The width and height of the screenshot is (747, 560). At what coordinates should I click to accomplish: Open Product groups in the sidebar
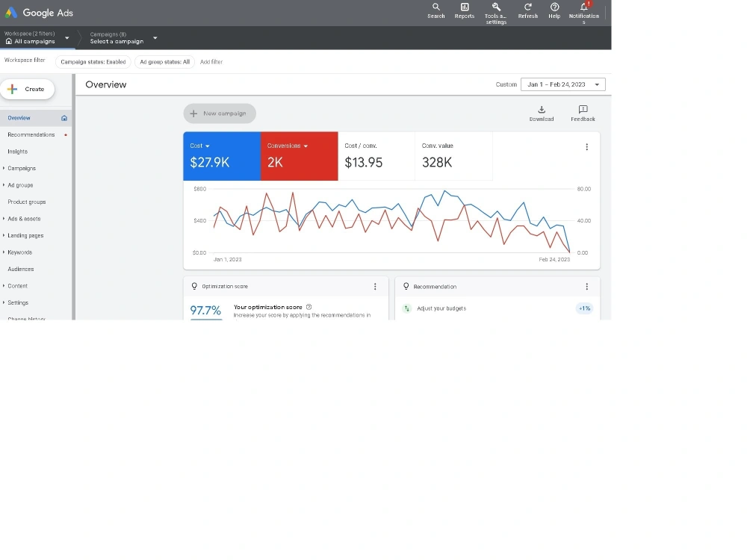tap(27, 202)
